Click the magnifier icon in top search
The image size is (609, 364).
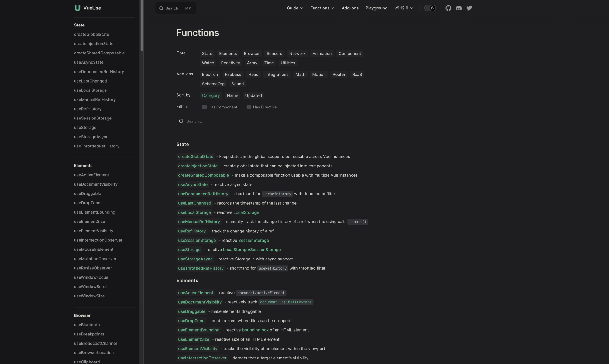161,8
